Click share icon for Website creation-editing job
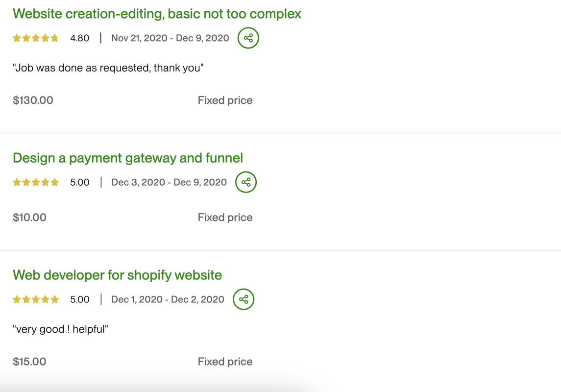This screenshot has height=392, width=561. tap(248, 38)
